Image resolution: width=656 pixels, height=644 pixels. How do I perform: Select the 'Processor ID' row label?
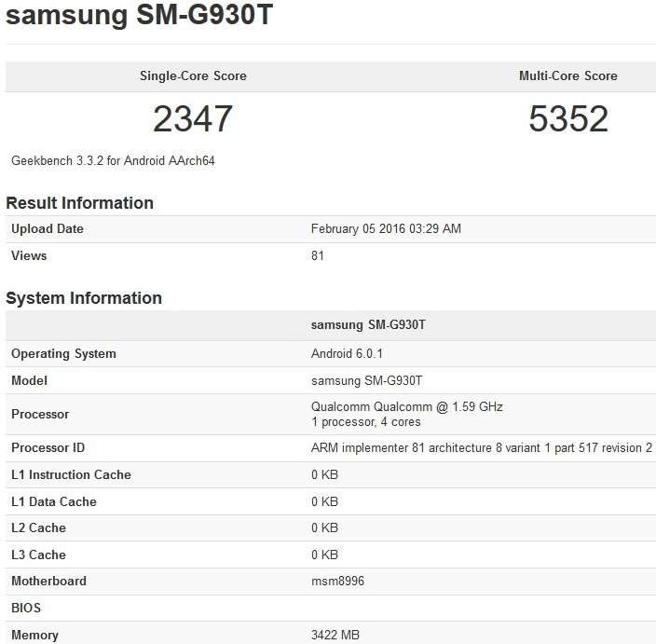[x=48, y=447]
